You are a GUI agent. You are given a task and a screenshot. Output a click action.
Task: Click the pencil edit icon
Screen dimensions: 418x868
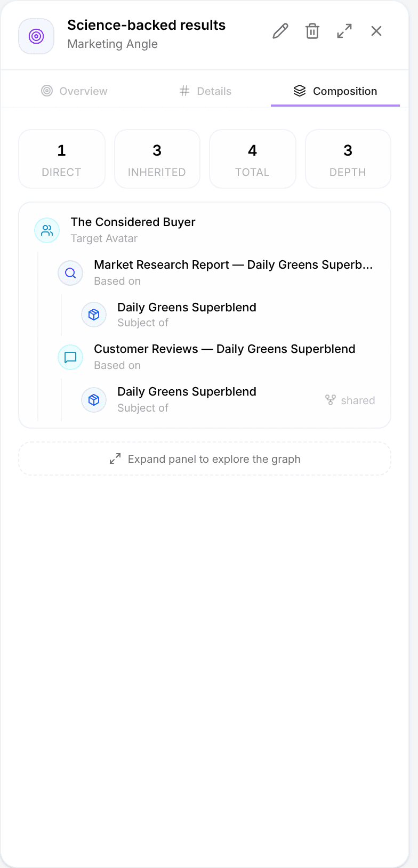click(280, 31)
